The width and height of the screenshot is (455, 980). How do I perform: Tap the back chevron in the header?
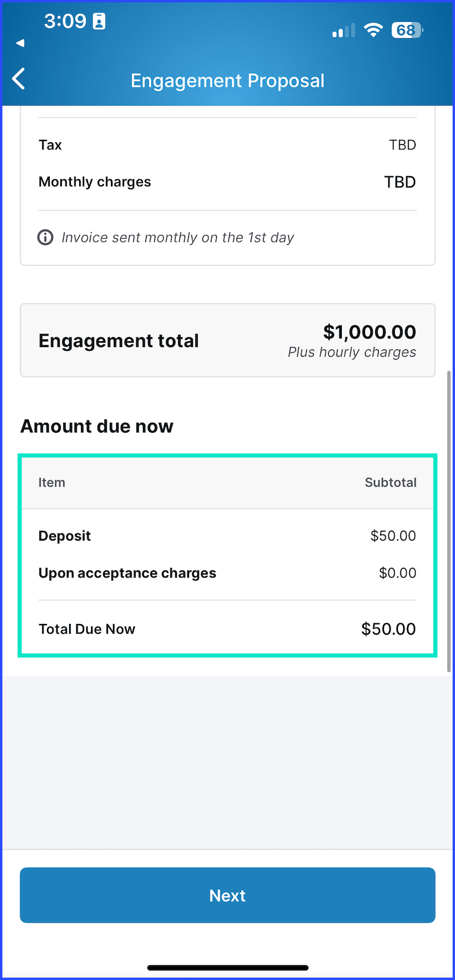[18, 79]
